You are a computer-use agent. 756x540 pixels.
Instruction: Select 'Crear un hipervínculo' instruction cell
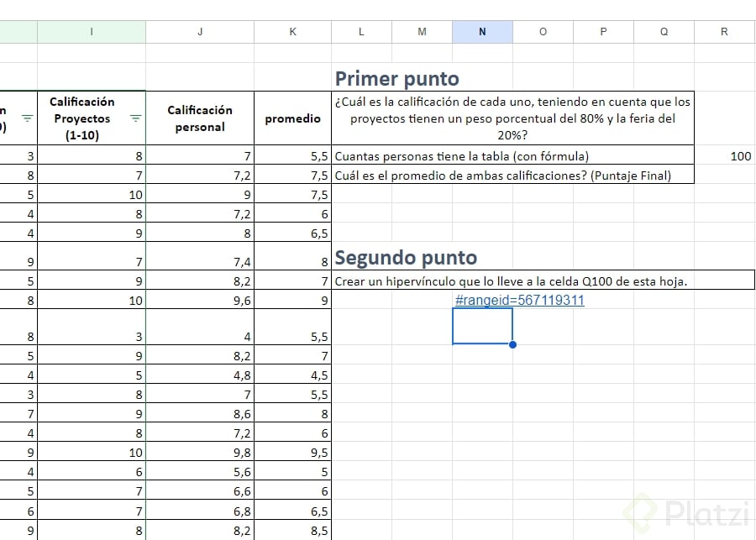[543, 281]
